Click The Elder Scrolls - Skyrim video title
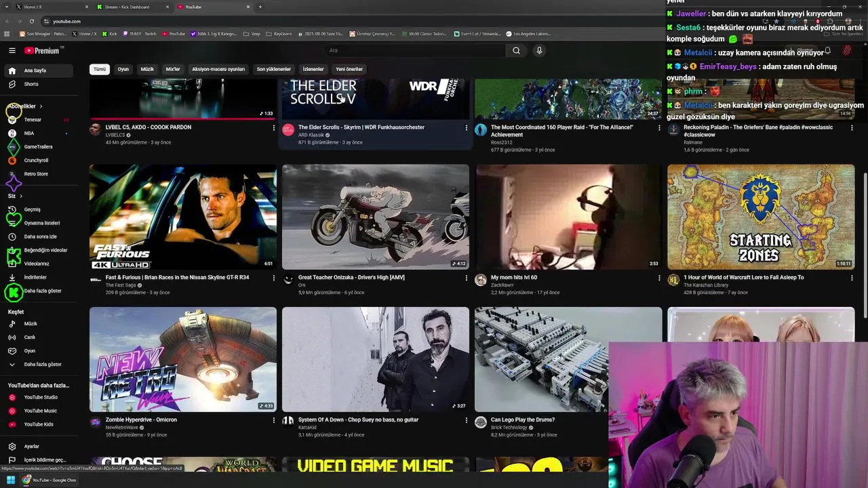Viewport: 868px width, 488px height. tap(361, 127)
